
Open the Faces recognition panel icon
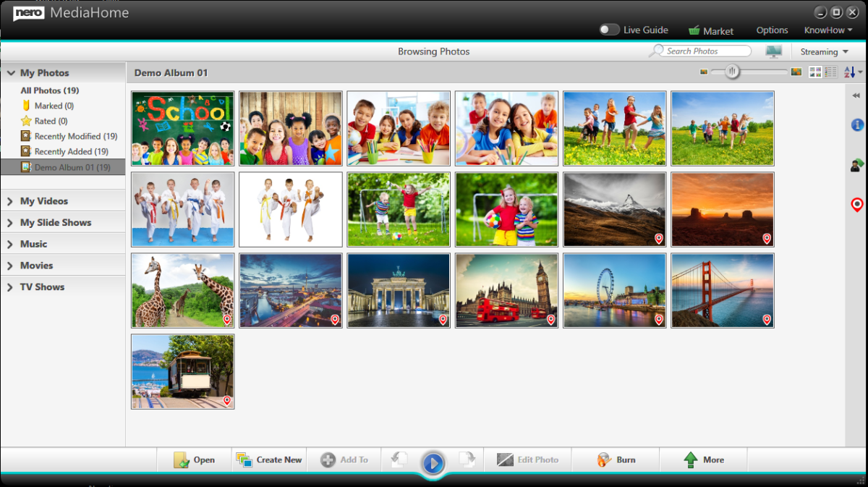click(856, 164)
